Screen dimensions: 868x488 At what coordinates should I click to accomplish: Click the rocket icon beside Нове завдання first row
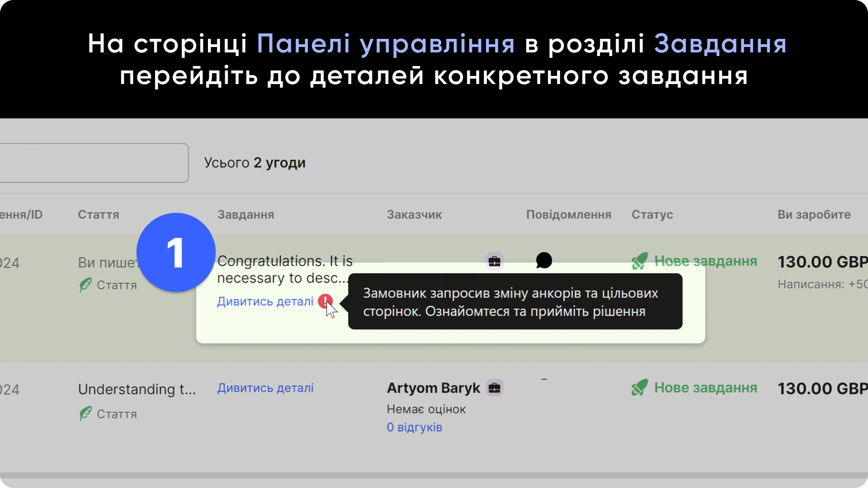click(x=639, y=261)
